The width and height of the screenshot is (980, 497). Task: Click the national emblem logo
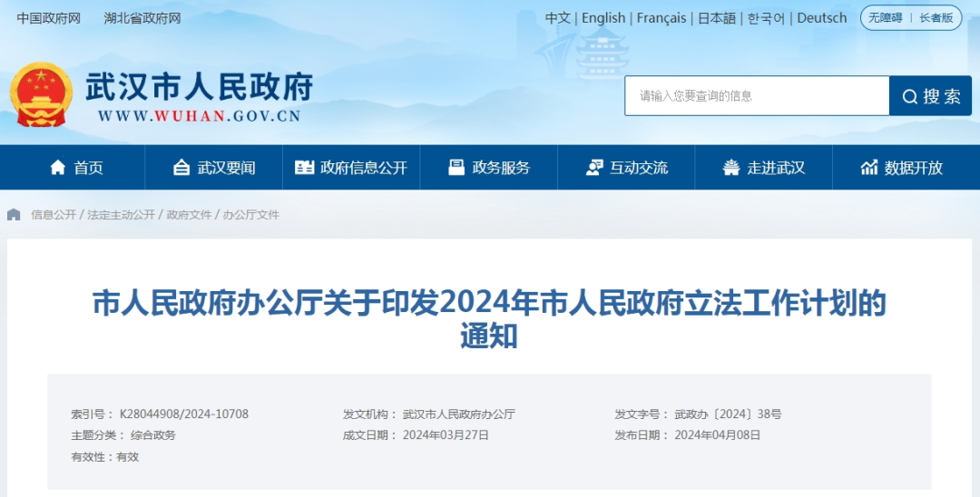pyautogui.click(x=41, y=94)
